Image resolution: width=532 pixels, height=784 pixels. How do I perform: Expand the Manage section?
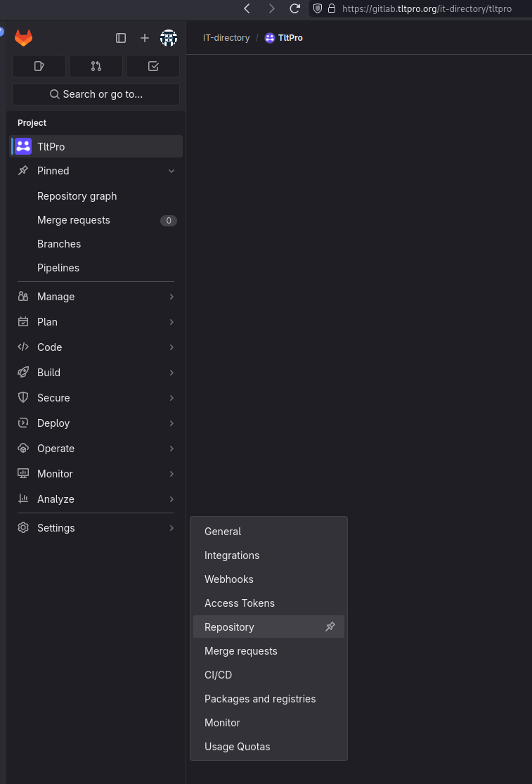tap(96, 297)
